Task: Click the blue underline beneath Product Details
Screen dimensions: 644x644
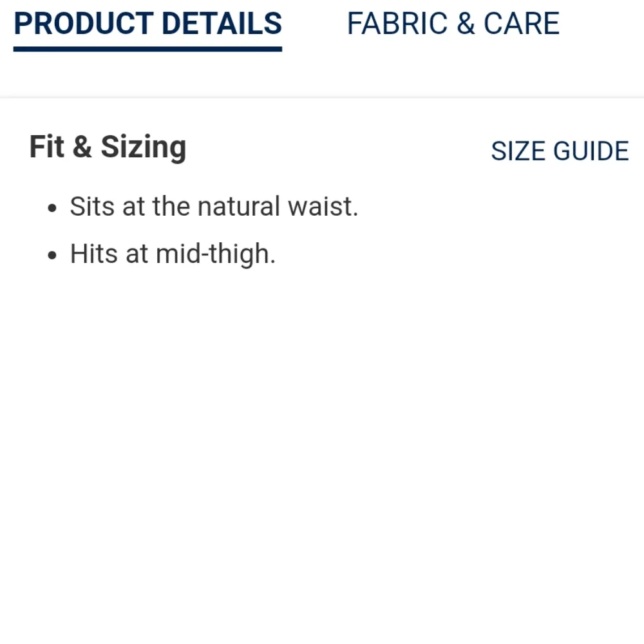Action: [x=147, y=48]
